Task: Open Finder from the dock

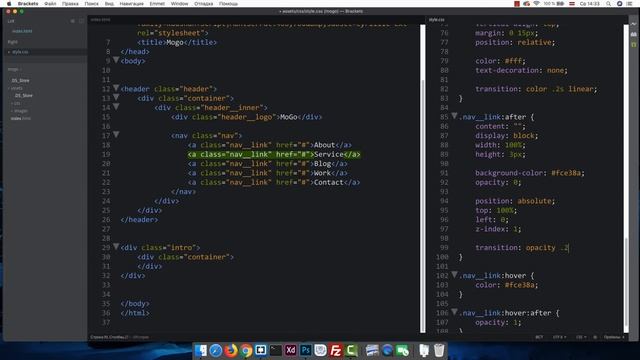Action: [201, 350]
